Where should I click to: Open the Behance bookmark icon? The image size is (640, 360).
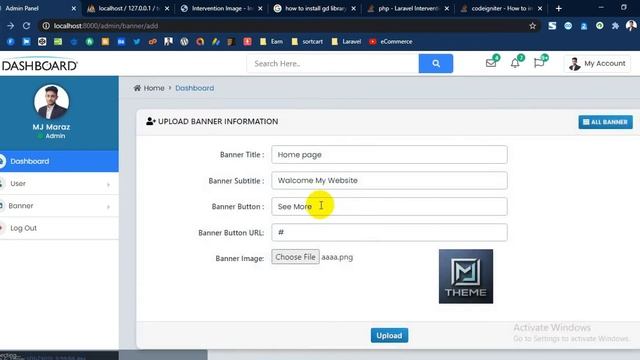tap(121, 42)
